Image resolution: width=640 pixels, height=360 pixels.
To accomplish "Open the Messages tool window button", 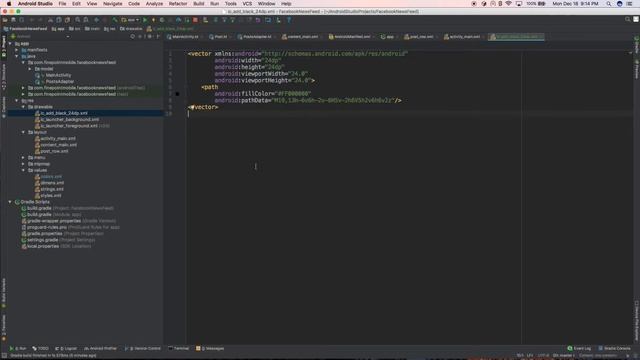I will (210, 349).
